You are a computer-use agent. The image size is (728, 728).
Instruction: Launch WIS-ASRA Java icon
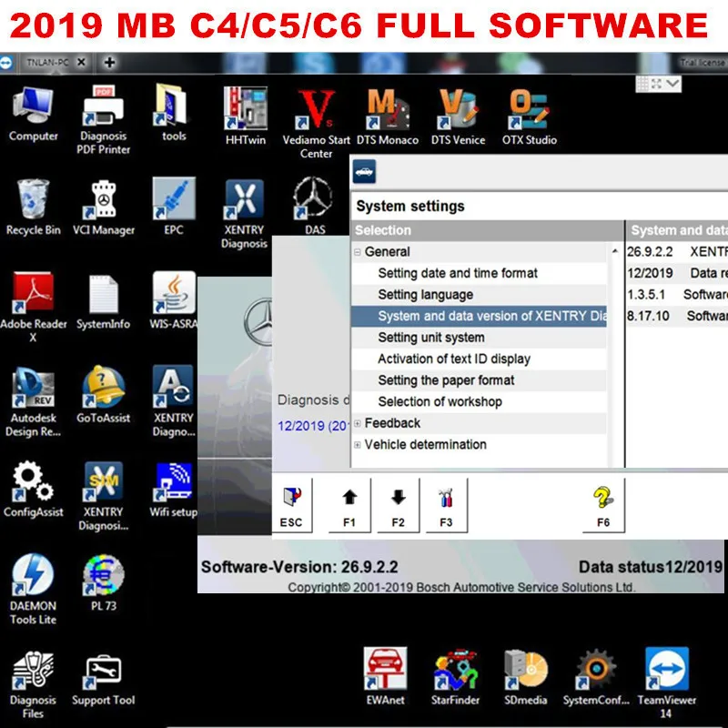tap(174, 293)
